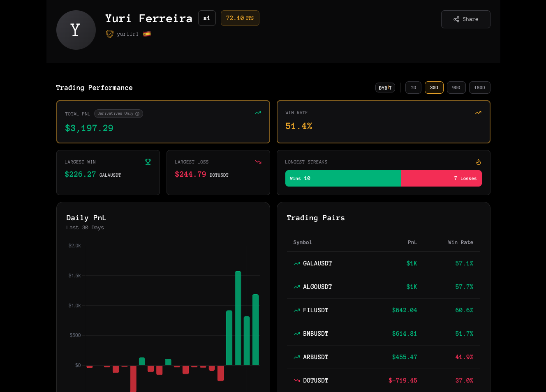This screenshot has width=546, height=392.
Task: Click the Share button
Action: click(465, 19)
